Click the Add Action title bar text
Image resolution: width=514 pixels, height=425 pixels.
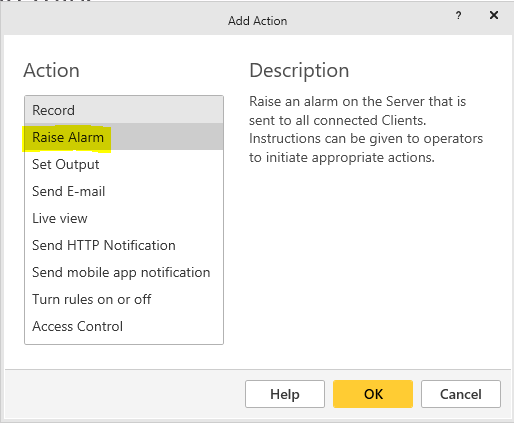pos(257,21)
